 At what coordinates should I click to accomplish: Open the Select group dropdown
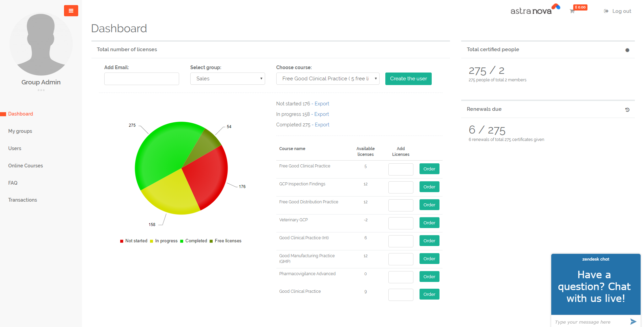click(228, 79)
